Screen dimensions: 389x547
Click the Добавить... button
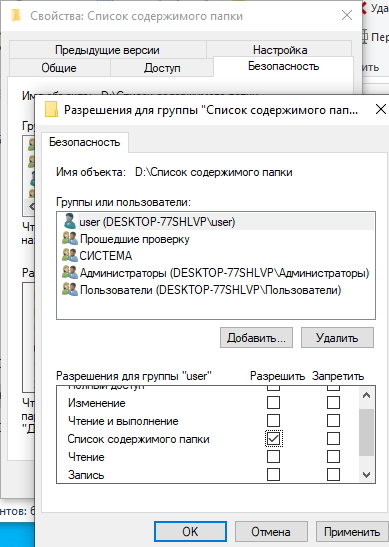[256, 337]
